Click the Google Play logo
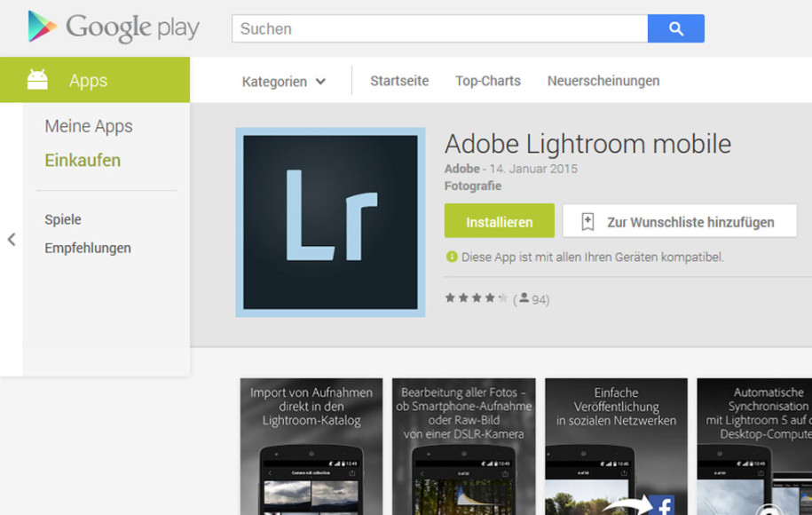The width and height of the screenshot is (812, 515). pyautogui.click(x=114, y=27)
